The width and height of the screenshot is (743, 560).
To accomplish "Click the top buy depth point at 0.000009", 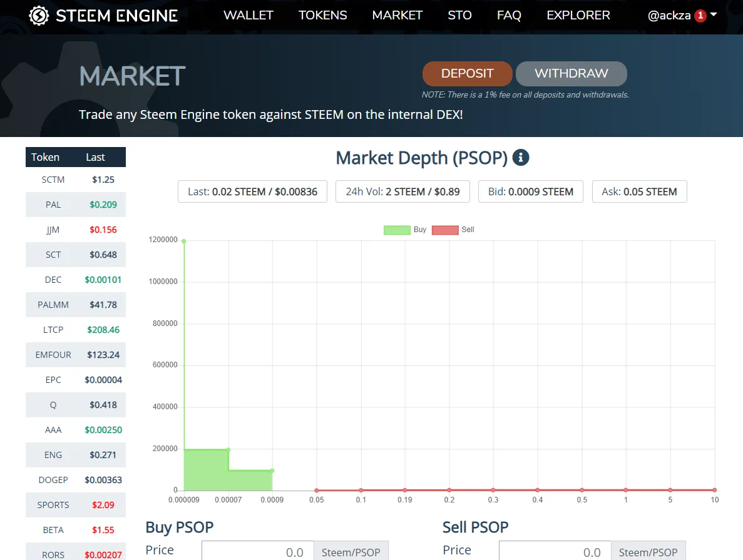I will [x=184, y=241].
